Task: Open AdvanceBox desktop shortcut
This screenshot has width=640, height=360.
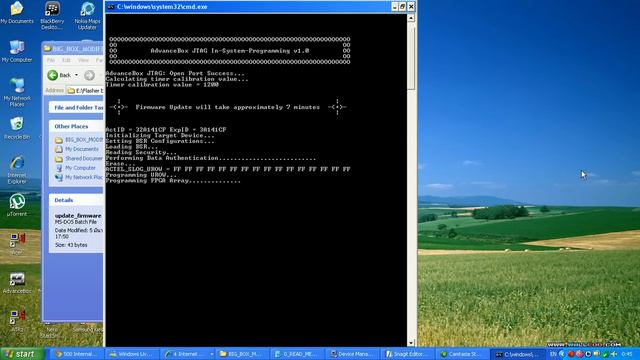Action: (17, 283)
